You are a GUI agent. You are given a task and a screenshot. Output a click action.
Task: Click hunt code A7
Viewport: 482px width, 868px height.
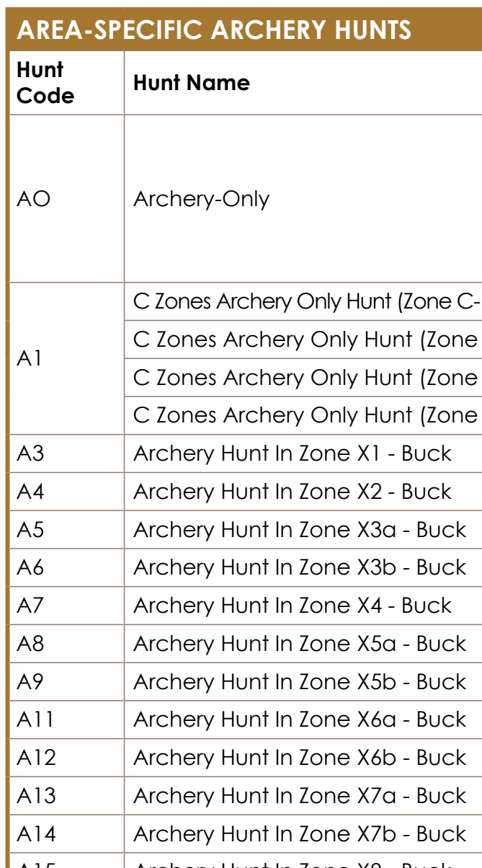tap(28, 604)
